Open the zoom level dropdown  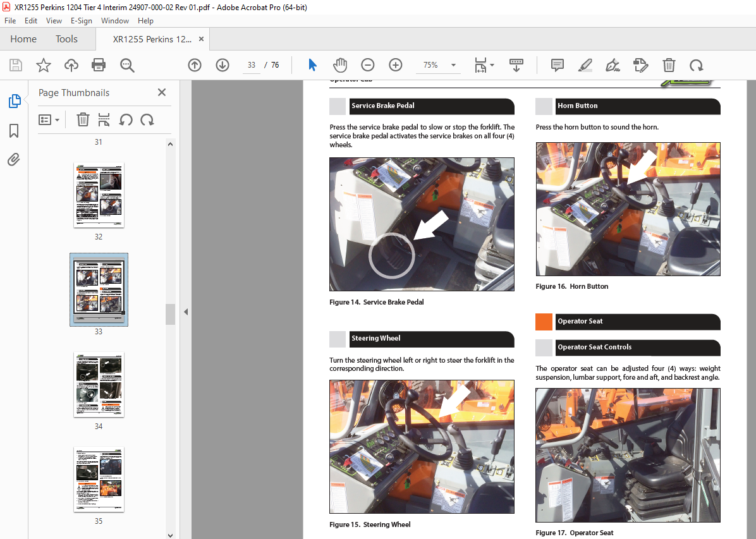pos(453,65)
